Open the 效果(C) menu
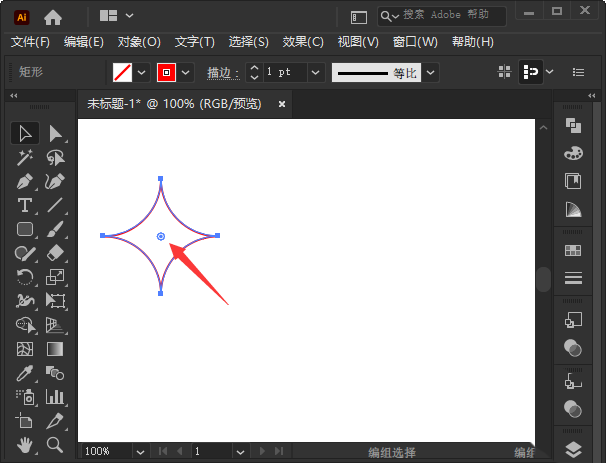Viewport: 606px width, 463px height. [303, 42]
